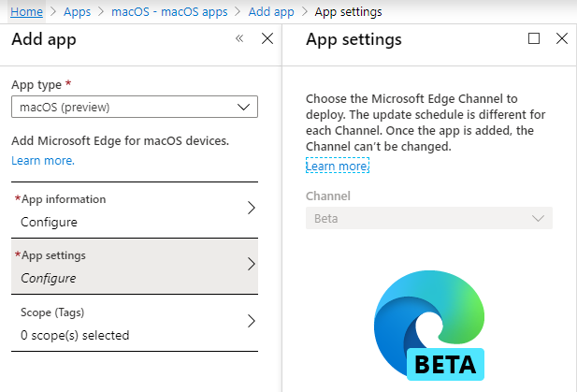Open the App type dropdown
The height and width of the screenshot is (392, 577).
click(x=135, y=107)
